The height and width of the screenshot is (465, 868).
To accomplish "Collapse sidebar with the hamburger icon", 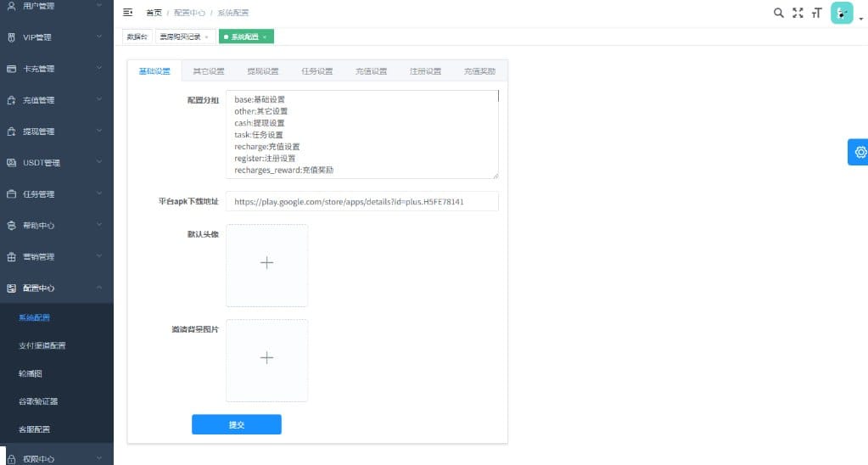I will click(127, 12).
